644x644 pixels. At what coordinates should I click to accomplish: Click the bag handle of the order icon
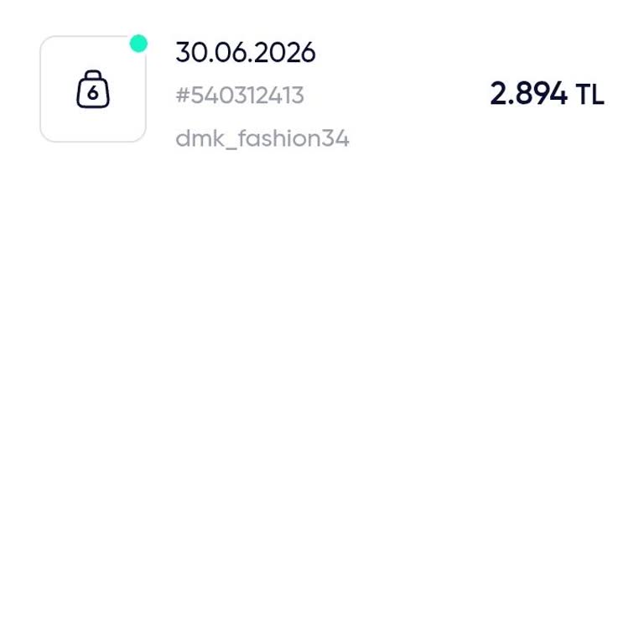[93, 75]
